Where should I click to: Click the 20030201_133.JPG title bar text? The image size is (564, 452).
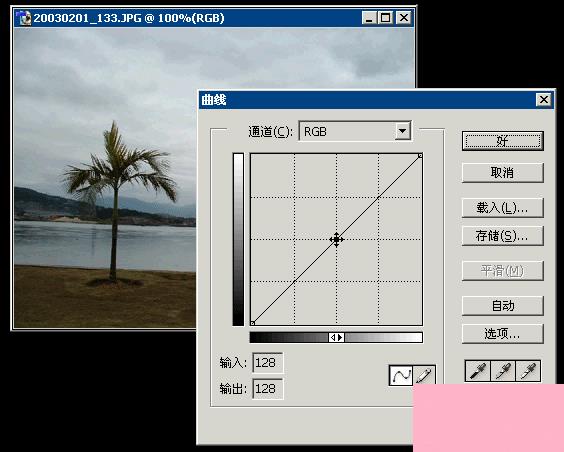[x=129, y=18]
